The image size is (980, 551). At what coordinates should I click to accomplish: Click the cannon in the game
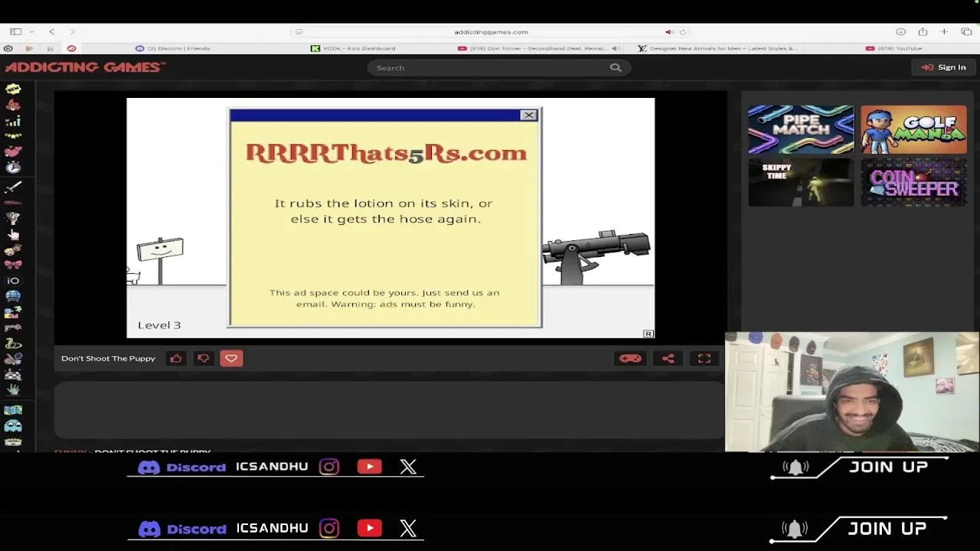pyautogui.click(x=596, y=256)
